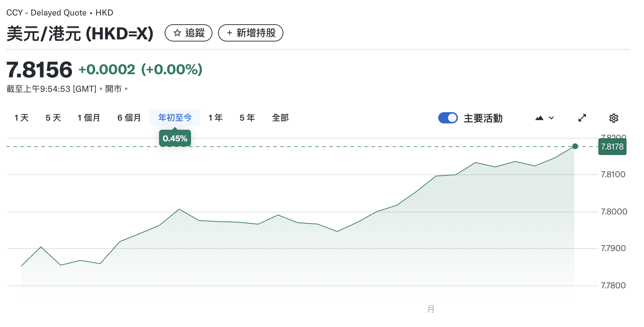This screenshot has width=644, height=327.
Task: Choose the 6 個月 range tab
Action: pos(129,118)
